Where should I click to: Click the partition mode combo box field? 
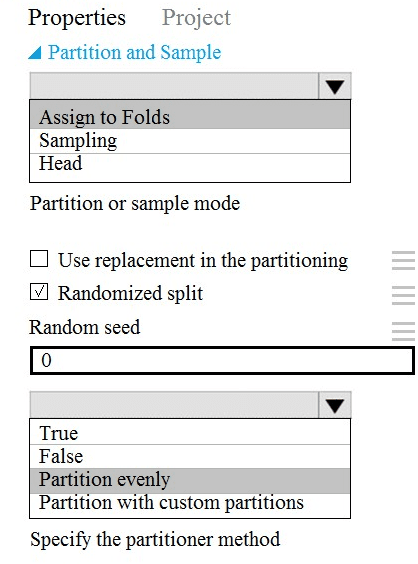pos(174,86)
